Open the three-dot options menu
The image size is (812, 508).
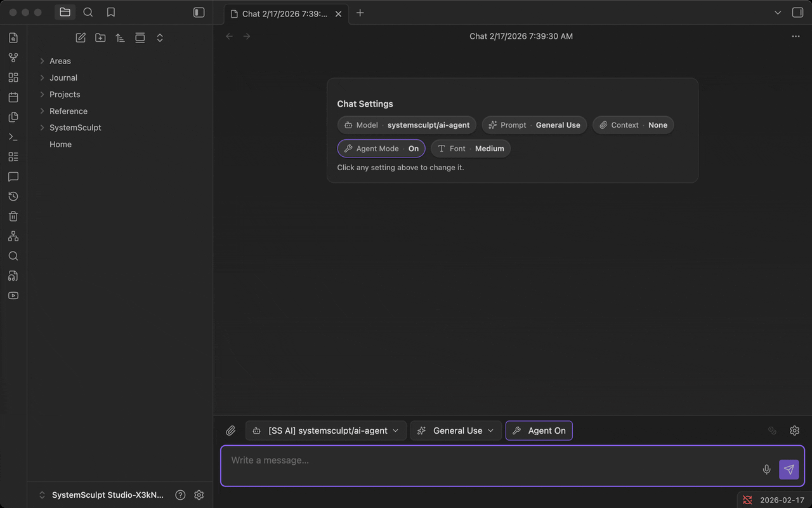796,36
